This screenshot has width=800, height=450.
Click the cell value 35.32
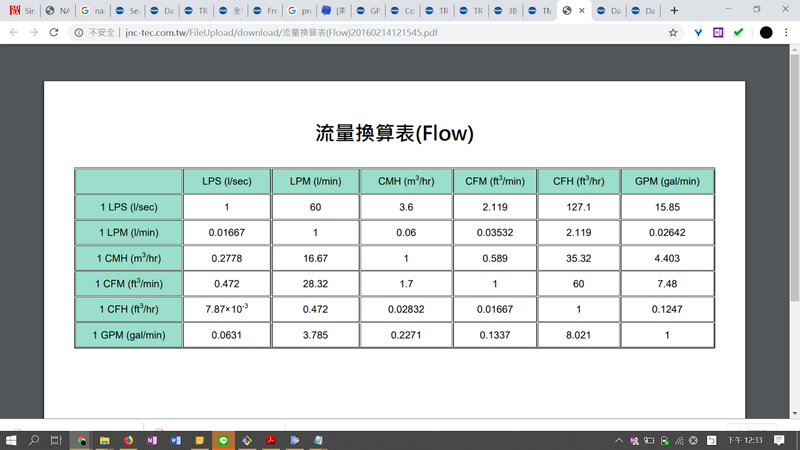coord(579,258)
